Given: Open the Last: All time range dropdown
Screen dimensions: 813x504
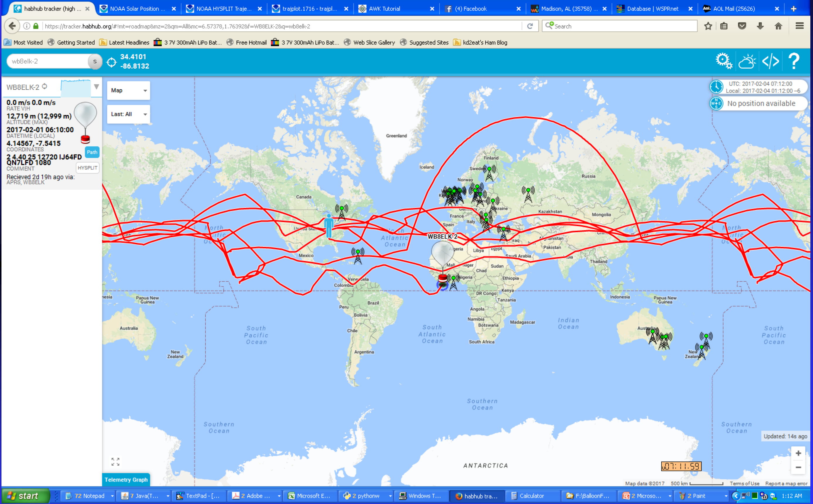Looking at the screenshot, I should (128, 114).
